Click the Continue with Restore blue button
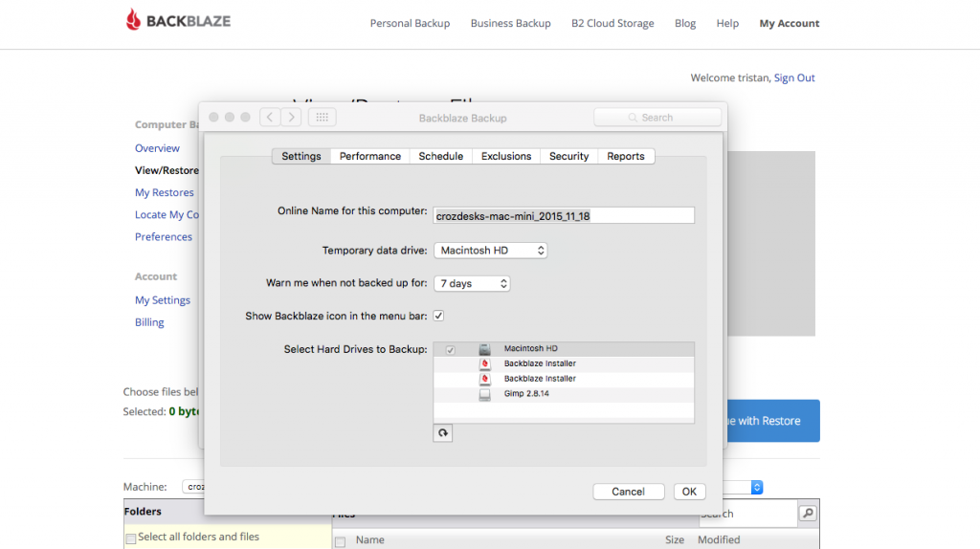The width and height of the screenshot is (980, 549). pos(772,421)
